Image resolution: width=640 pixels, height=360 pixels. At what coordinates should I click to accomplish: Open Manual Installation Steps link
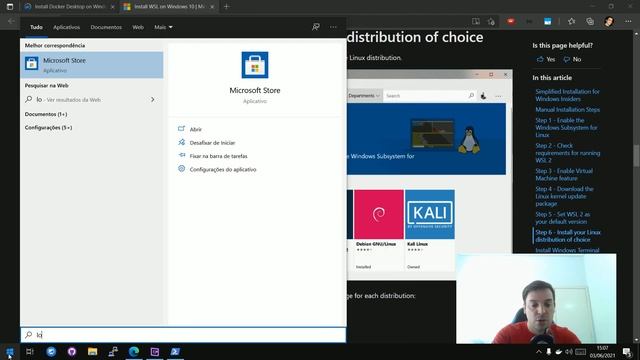pos(567,109)
